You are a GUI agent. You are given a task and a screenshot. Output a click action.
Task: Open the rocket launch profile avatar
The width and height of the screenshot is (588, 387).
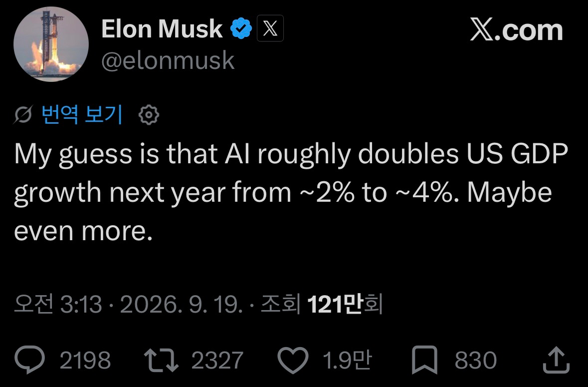click(x=51, y=44)
